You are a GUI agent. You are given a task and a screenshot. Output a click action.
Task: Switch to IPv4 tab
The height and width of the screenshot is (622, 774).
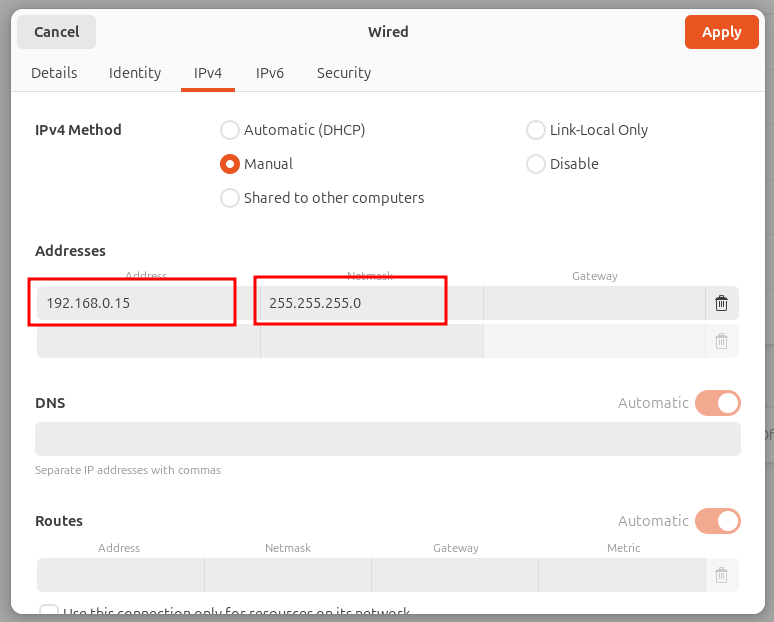[208, 73]
